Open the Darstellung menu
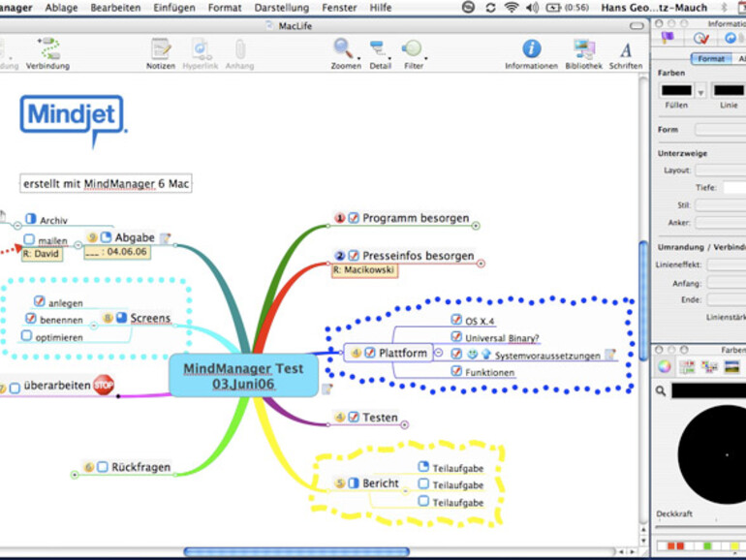This screenshot has width=746, height=560. coord(282,8)
